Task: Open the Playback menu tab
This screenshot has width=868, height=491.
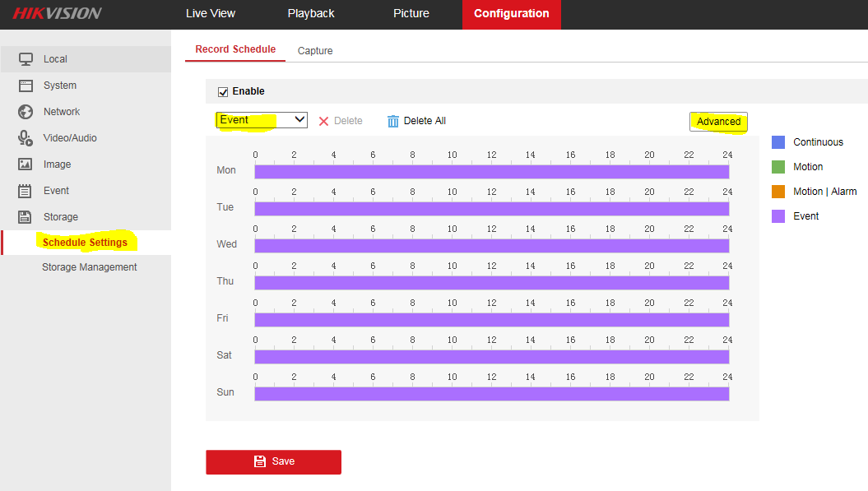Action: [x=311, y=14]
